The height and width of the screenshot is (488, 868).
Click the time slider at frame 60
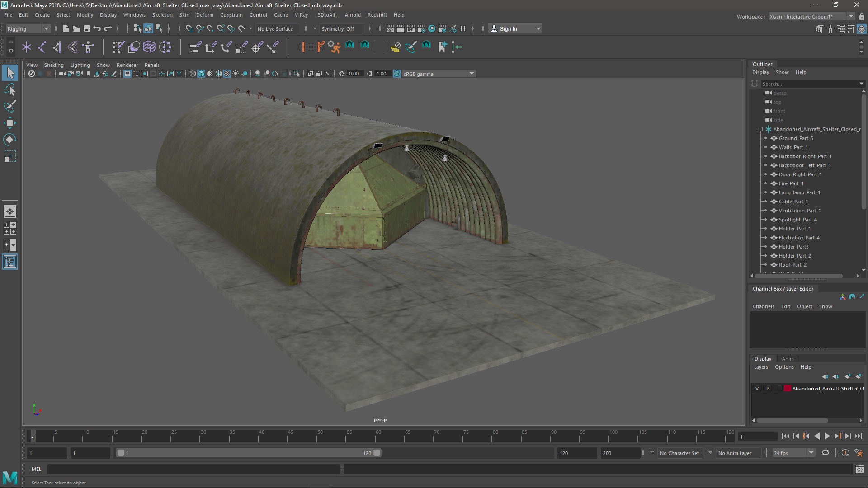378,436
